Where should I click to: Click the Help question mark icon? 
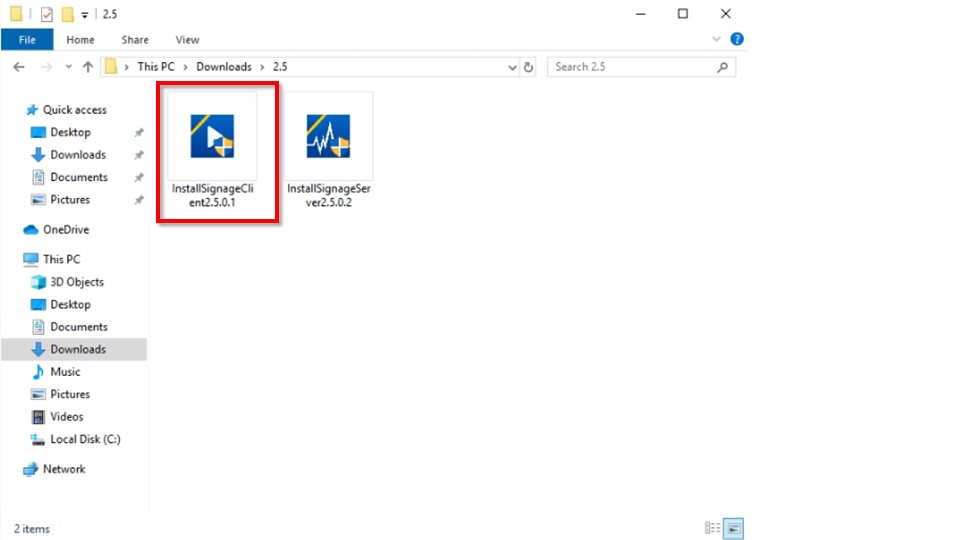click(737, 40)
